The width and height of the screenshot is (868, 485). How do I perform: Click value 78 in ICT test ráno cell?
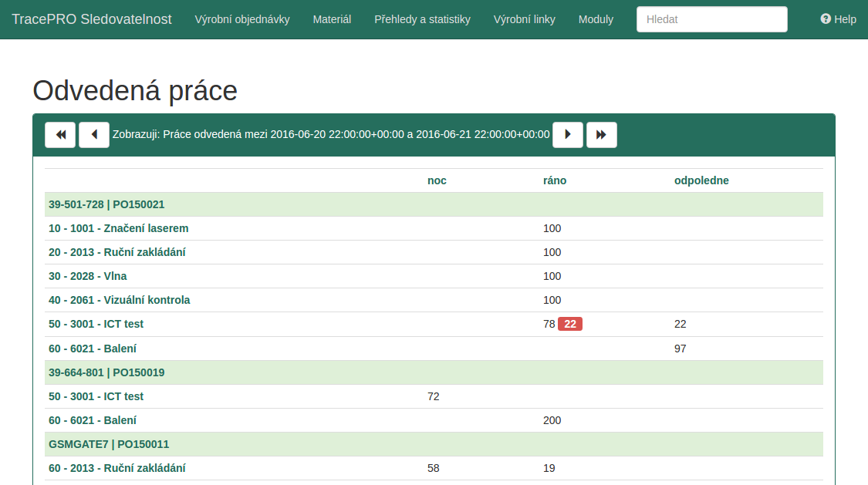549,324
